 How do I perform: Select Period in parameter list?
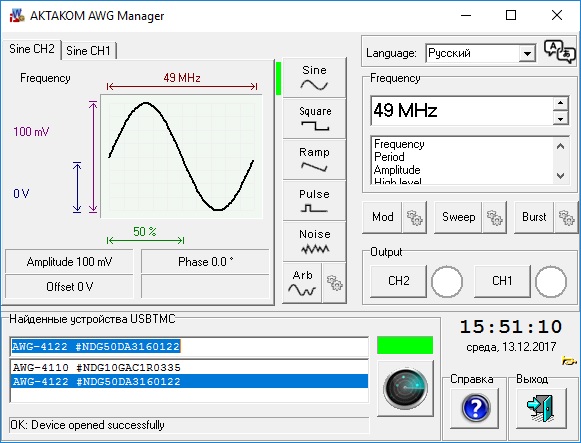point(389,157)
